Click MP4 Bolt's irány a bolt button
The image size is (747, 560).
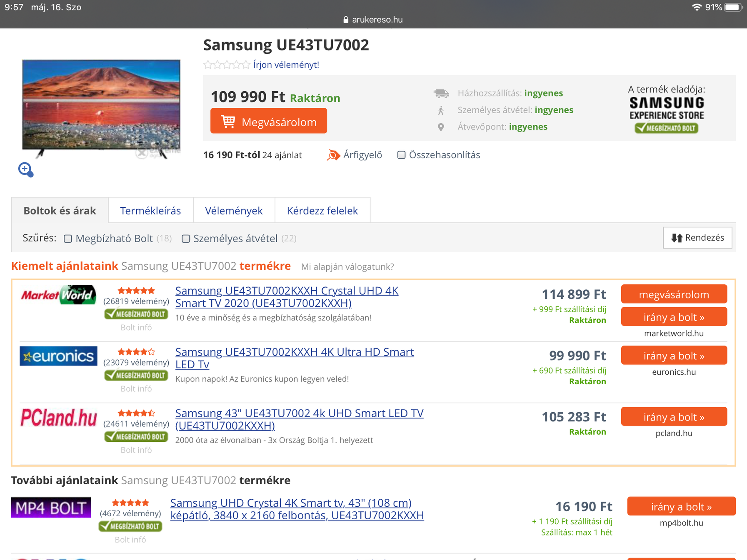682,506
